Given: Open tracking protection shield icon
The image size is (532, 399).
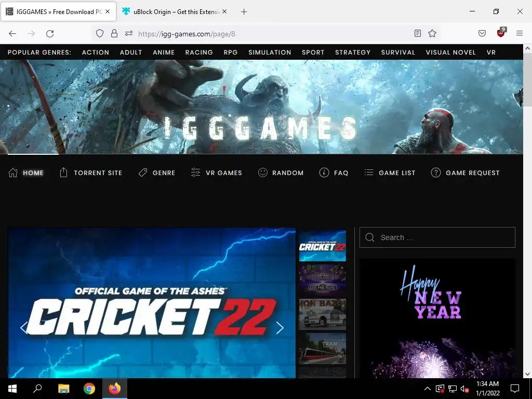Looking at the screenshot, I should (99, 34).
